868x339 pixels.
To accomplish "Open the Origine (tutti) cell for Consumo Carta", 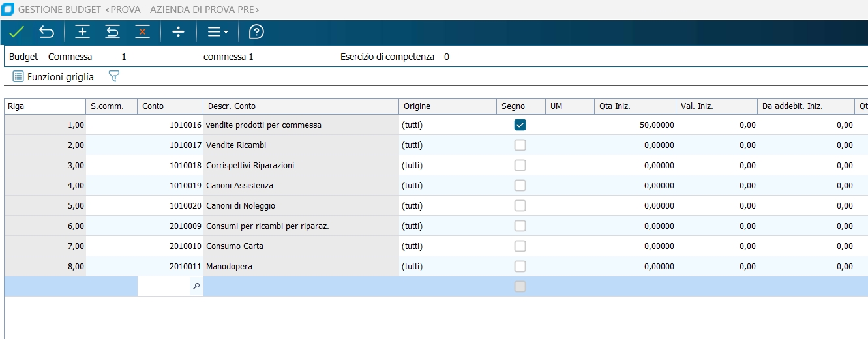I will click(x=447, y=246).
